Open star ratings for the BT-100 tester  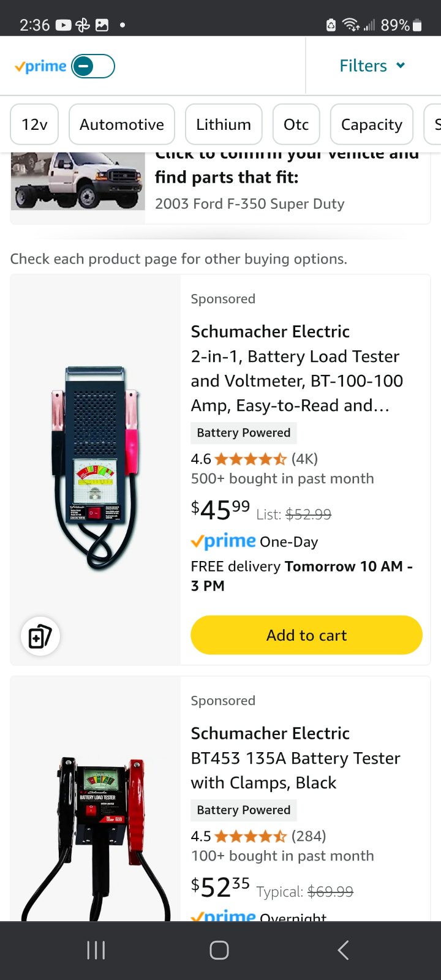tap(251, 459)
